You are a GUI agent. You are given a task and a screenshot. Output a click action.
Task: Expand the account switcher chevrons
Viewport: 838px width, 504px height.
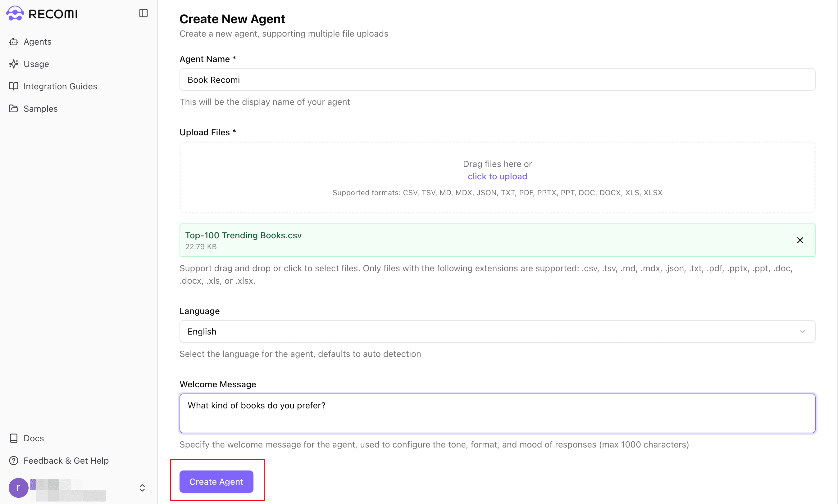point(142,488)
